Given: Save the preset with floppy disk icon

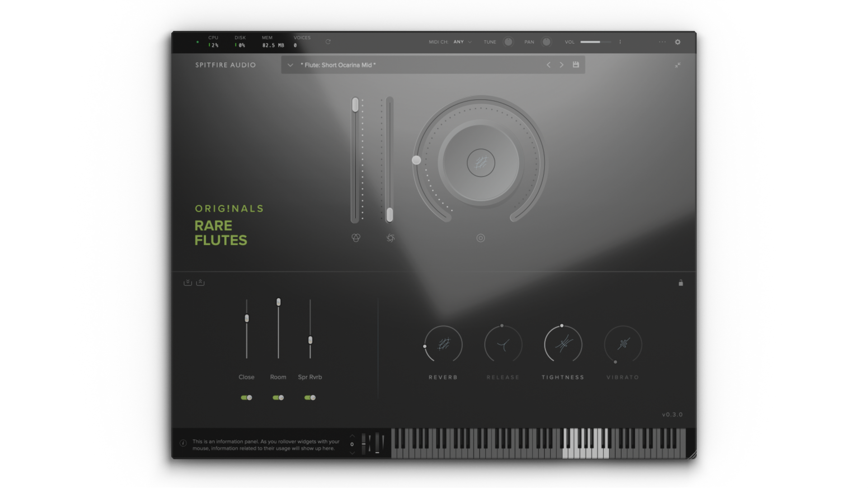Looking at the screenshot, I should (576, 65).
